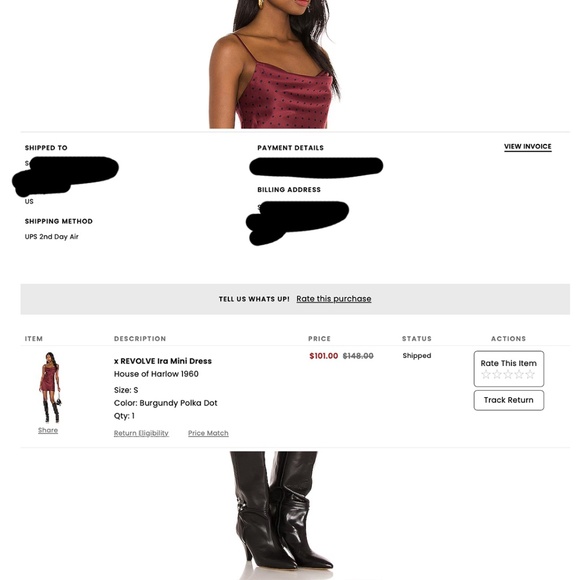Click the fourth rating star
Viewport: 580px width, 580px height.
point(519,375)
